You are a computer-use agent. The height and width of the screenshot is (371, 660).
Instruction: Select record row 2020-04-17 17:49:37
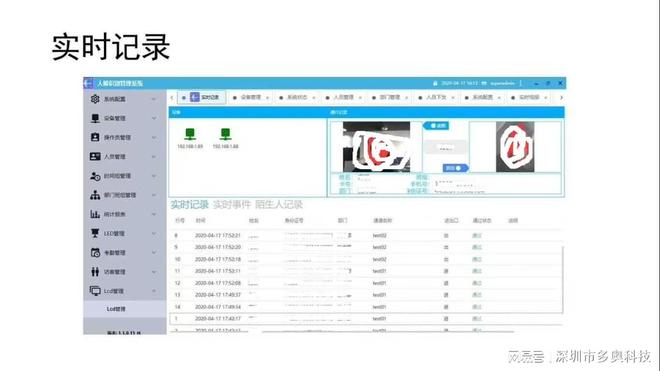(x=366, y=295)
